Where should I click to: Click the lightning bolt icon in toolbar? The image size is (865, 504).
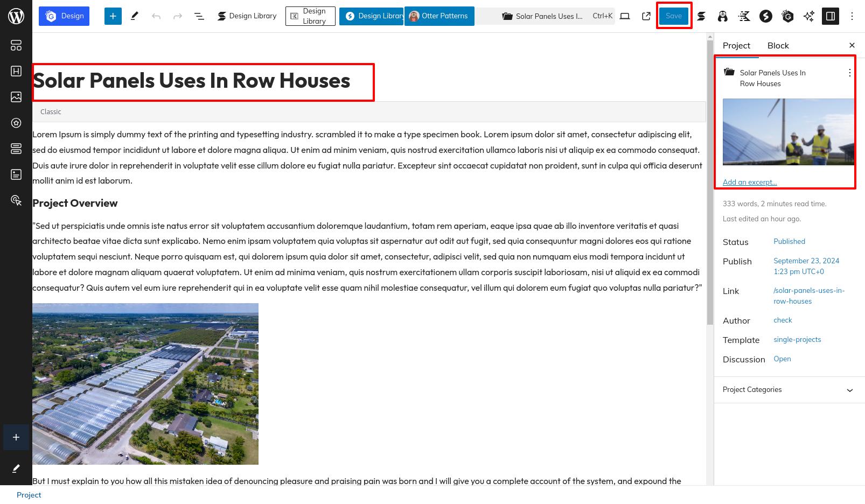(765, 16)
